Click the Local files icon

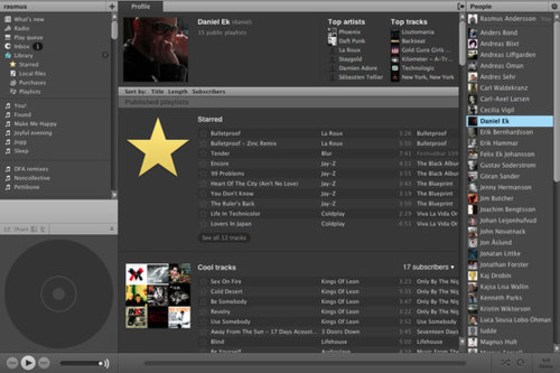tap(13, 73)
